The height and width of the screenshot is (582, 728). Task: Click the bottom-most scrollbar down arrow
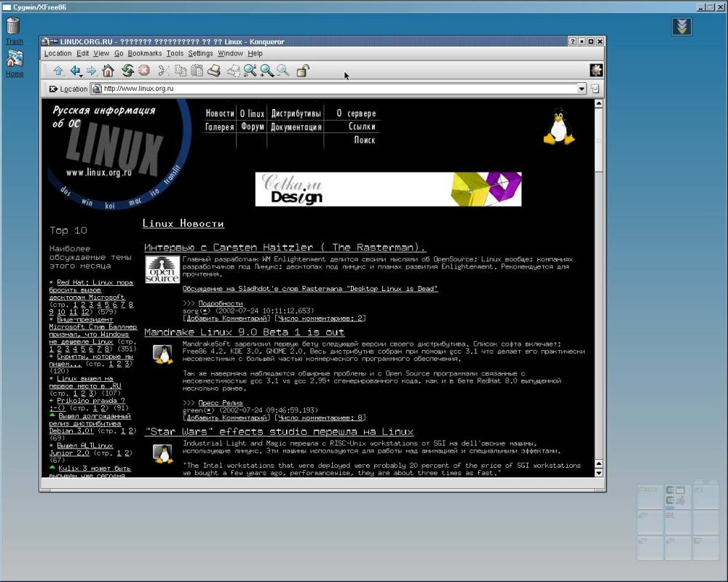[x=598, y=473]
